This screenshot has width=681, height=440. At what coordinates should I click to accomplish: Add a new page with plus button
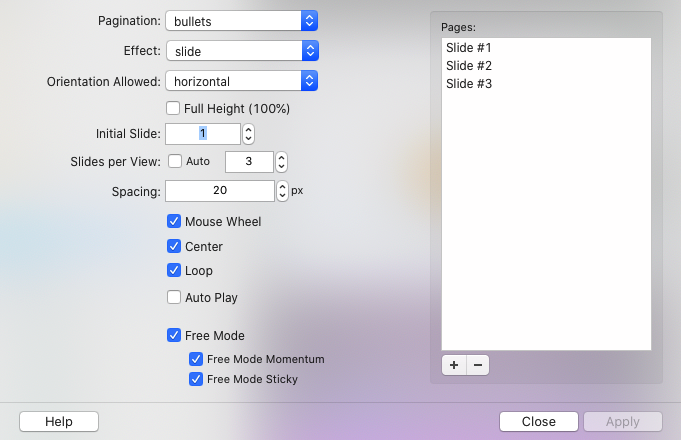[454, 365]
